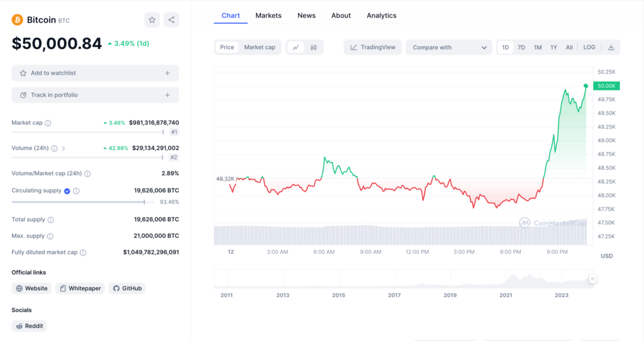This screenshot has height=341, width=644.
Task: Click the $981,316,878,740 market cap value
Action: click(154, 122)
